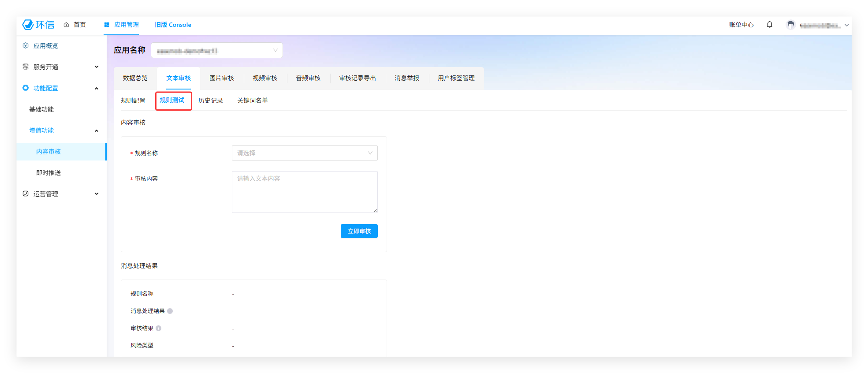Click the 环信 logo icon
Screen dimensions: 868x373
pyautogui.click(x=28, y=25)
